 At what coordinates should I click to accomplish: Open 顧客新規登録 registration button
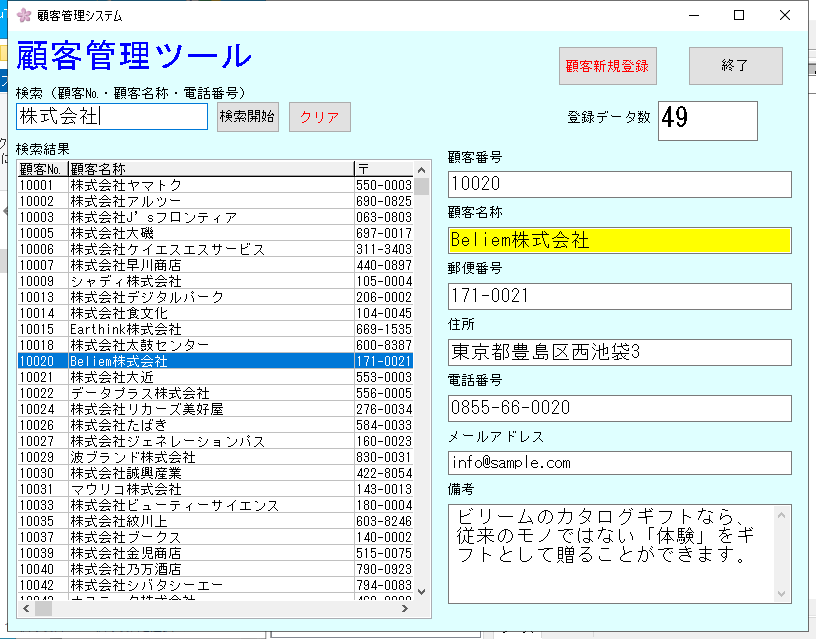[x=608, y=66]
